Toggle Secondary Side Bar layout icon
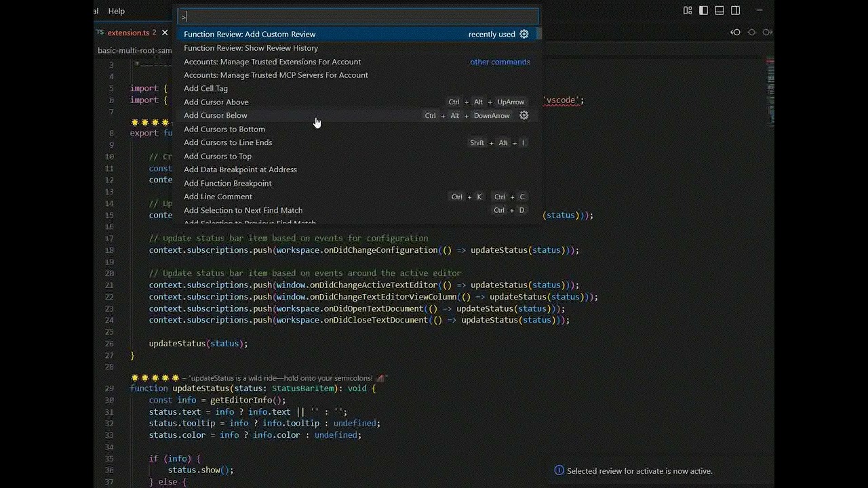Image resolution: width=868 pixels, height=488 pixels. click(x=736, y=11)
